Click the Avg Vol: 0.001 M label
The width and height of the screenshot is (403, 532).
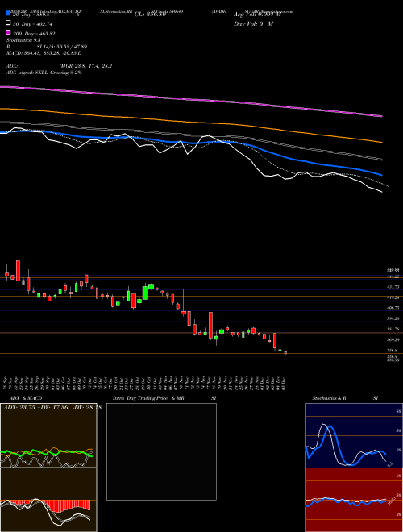point(257,15)
